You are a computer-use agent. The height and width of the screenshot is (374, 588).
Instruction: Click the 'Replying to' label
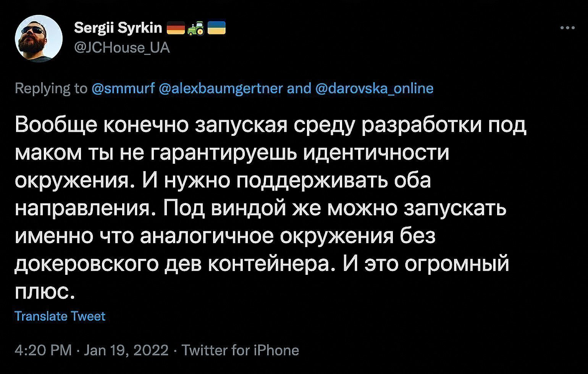(51, 88)
